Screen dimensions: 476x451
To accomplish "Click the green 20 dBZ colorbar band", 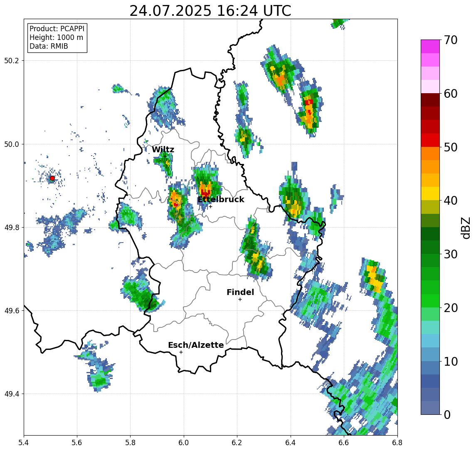I will click(x=430, y=301).
